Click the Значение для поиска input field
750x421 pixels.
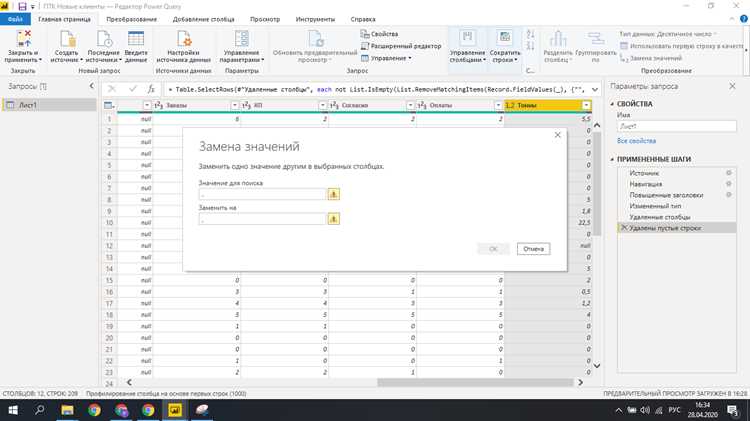coord(263,194)
